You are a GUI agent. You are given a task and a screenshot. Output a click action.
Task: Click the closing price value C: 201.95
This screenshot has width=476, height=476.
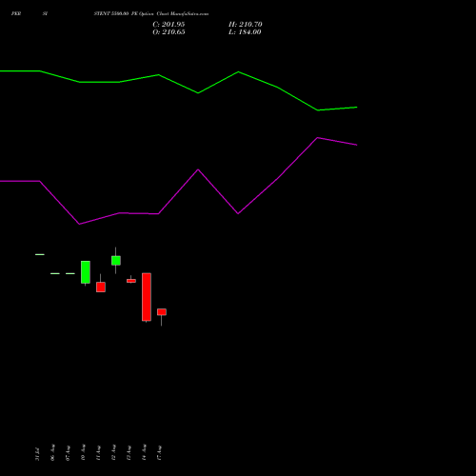169,25
